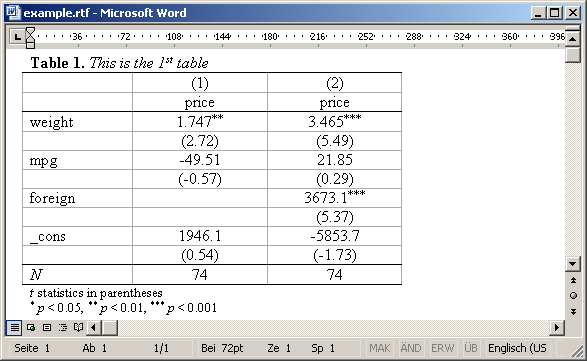
Task: Click the horizontal scrollbar thumb
Action: (110, 328)
